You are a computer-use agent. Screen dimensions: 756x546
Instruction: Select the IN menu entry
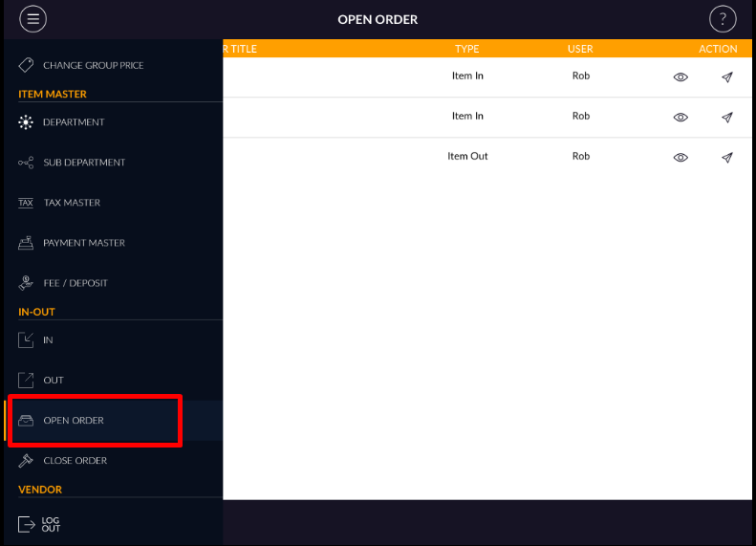click(47, 340)
